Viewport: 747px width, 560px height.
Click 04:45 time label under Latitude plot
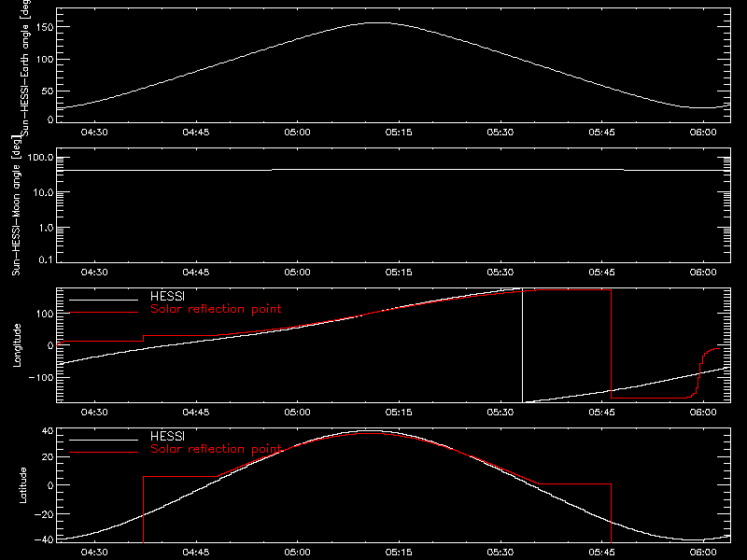(196, 553)
